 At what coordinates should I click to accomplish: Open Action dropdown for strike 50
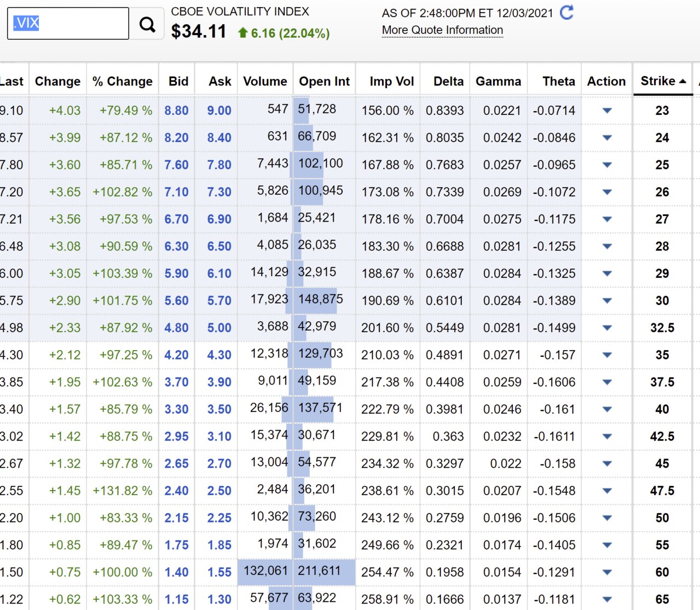(x=607, y=518)
